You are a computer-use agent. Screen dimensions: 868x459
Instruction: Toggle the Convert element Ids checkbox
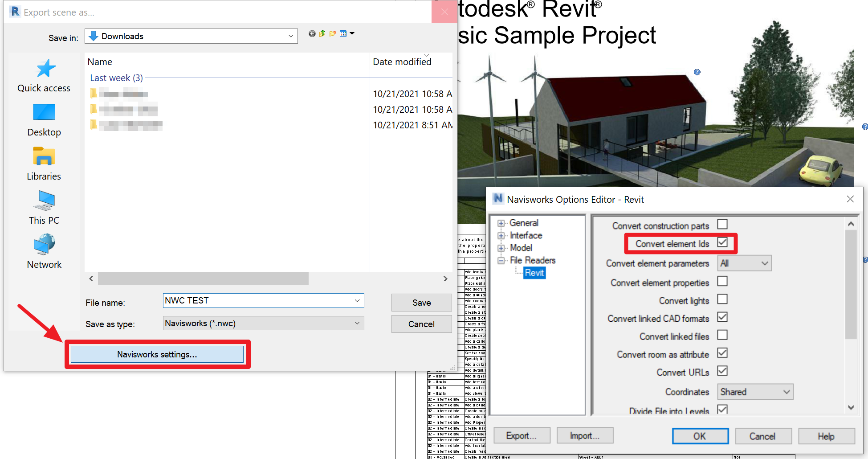click(722, 242)
